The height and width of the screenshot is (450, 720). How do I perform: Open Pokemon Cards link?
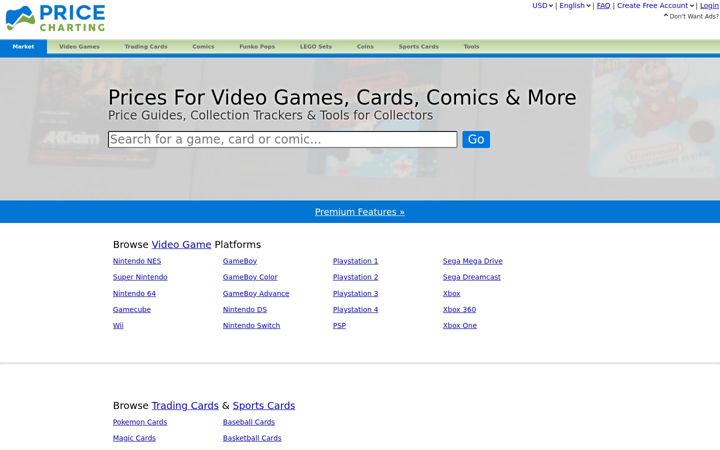coord(140,422)
